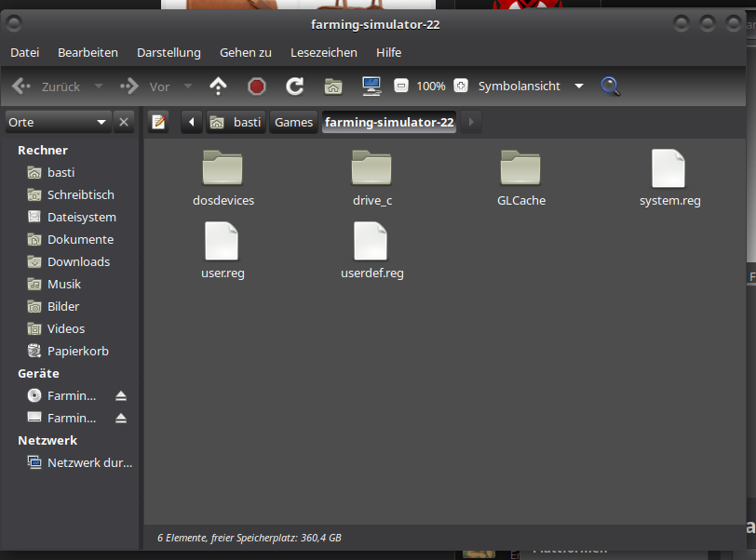Select the system.reg file

669,179
